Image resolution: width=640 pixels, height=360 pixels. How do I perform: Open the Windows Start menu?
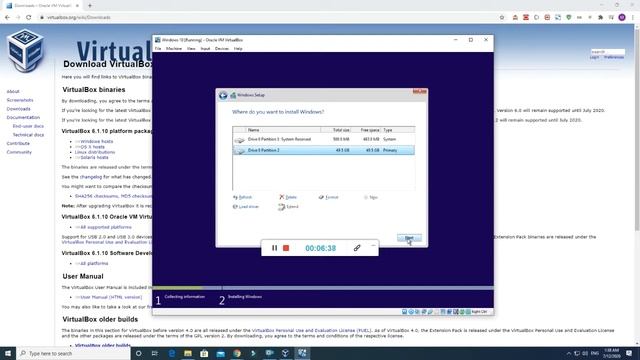coord(8,353)
